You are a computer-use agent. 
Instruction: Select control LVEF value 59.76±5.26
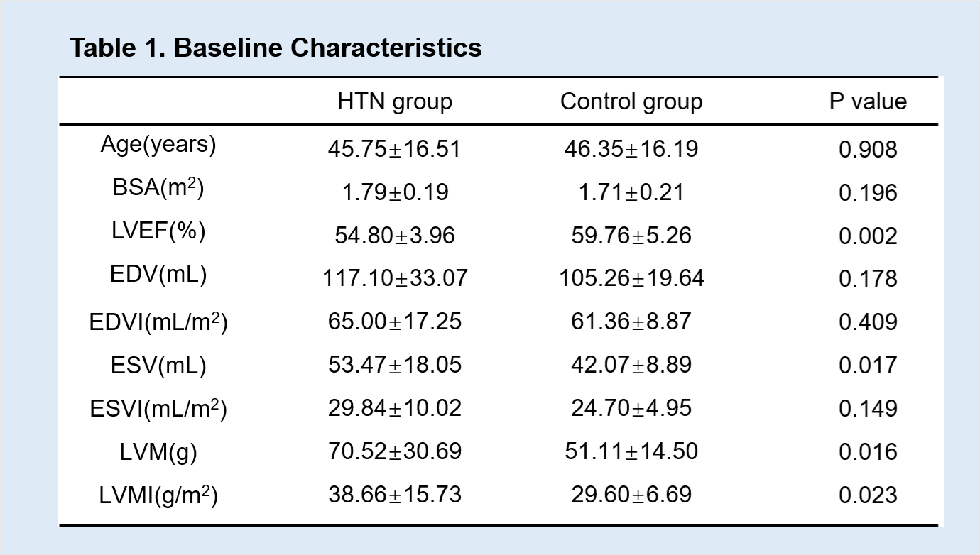click(631, 236)
